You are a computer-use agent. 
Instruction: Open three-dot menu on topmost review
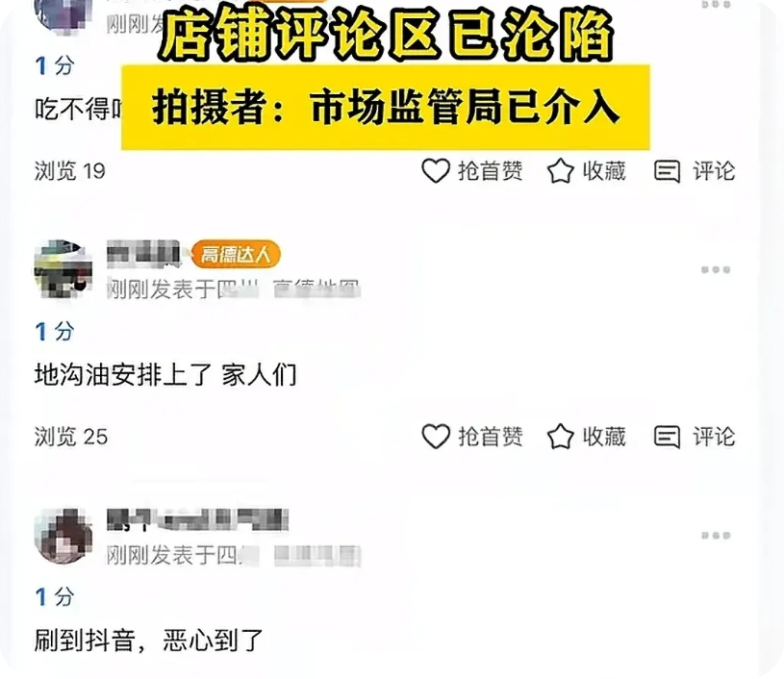tap(716, 5)
